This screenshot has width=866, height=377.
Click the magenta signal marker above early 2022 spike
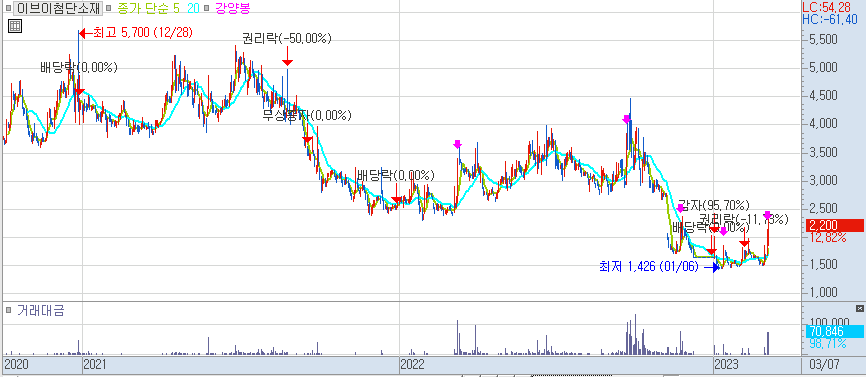(457, 145)
